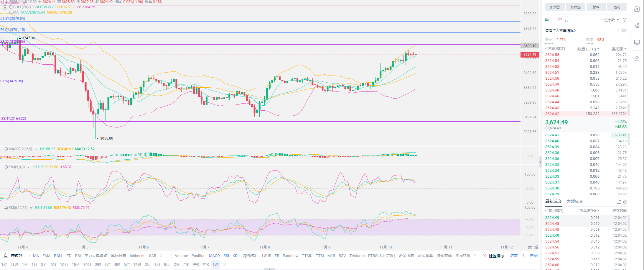This screenshot has height=270, width=644.
Task: Enable the EMA main chart indicator
Action: point(46,256)
